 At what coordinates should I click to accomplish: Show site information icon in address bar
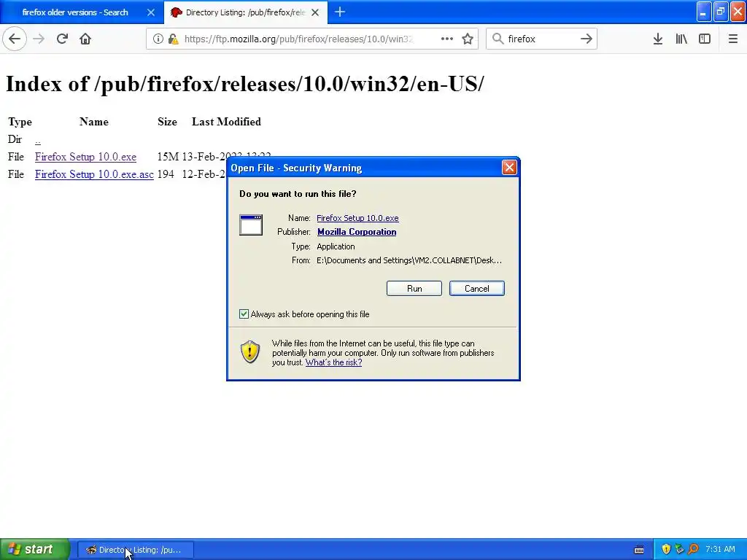click(x=158, y=39)
